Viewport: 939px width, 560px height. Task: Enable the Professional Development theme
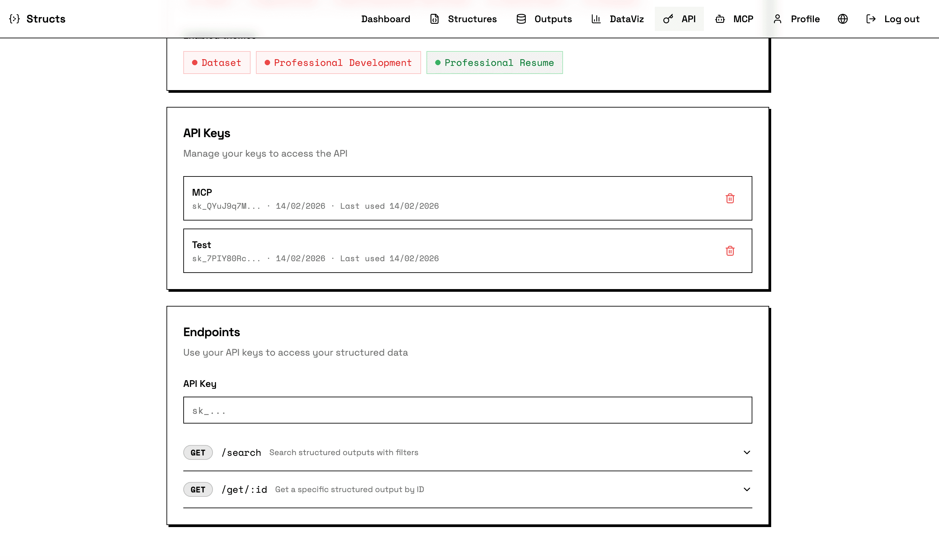(338, 62)
